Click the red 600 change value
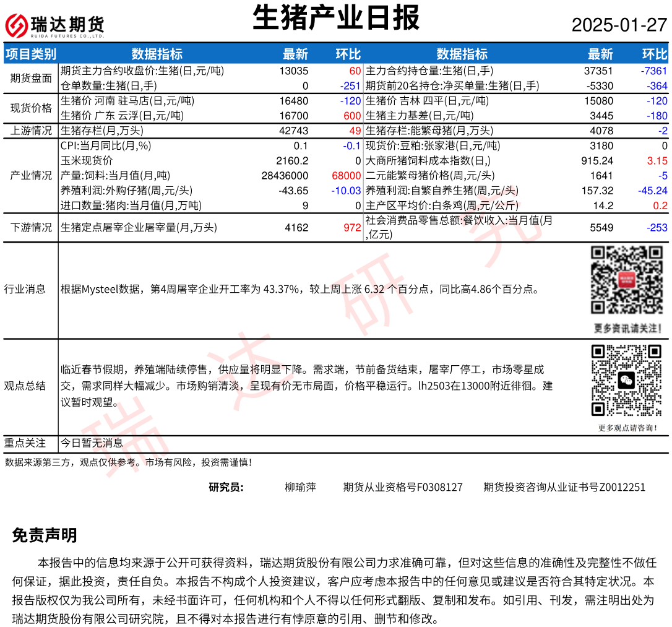672x627 pixels. pyautogui.click(x=352, y=116)
